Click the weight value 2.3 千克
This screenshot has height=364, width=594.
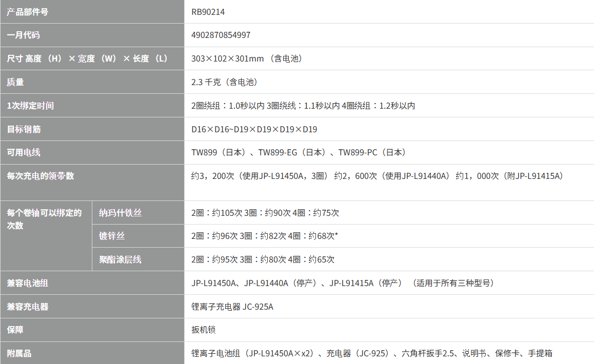coord(225,82)
